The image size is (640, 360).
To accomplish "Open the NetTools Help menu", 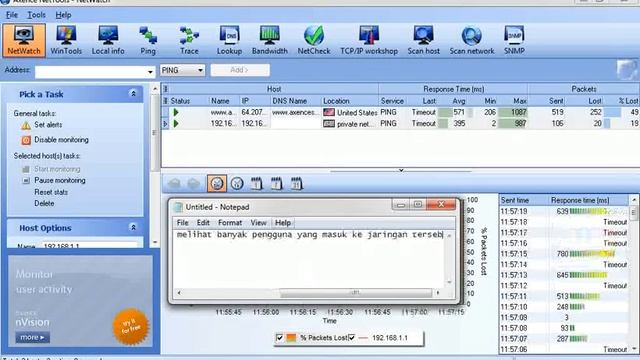I will tap(63, 15).
